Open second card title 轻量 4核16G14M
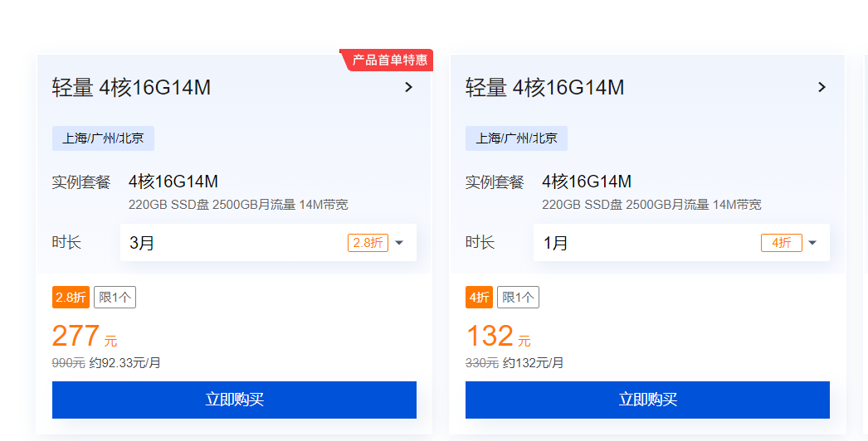The image size is (868, 441). 544,87
